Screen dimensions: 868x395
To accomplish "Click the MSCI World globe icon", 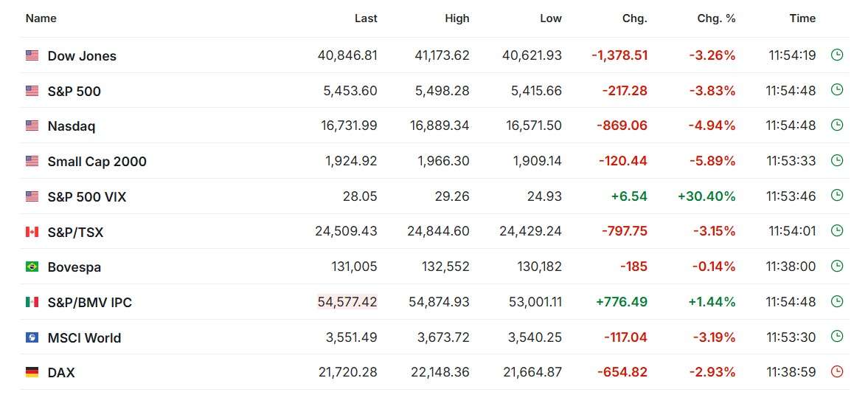I will 32,337.
